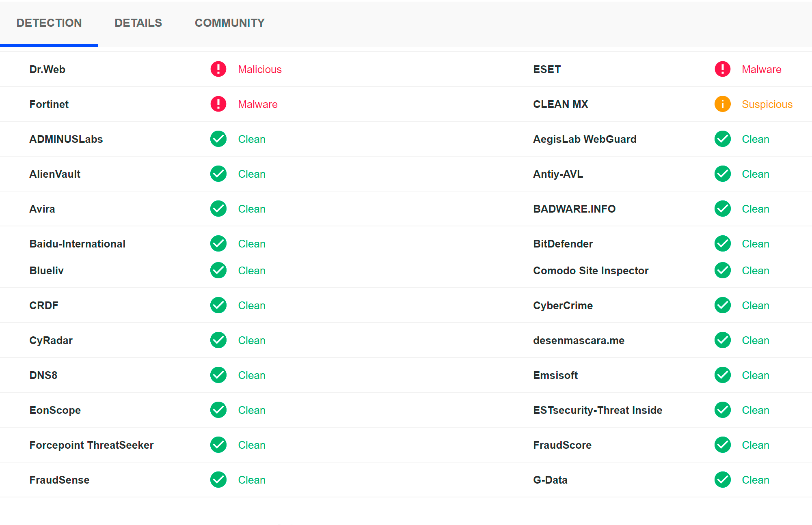Screen dimensions: 812x525
Task: Select the Dr.Web engine name
Action: tap(47, 69)
